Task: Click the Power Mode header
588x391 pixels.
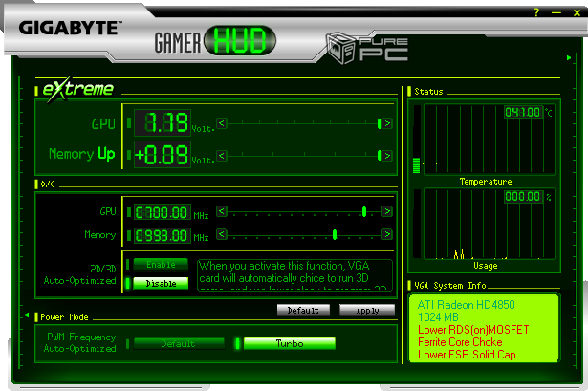Action: [x=64, y=317]
